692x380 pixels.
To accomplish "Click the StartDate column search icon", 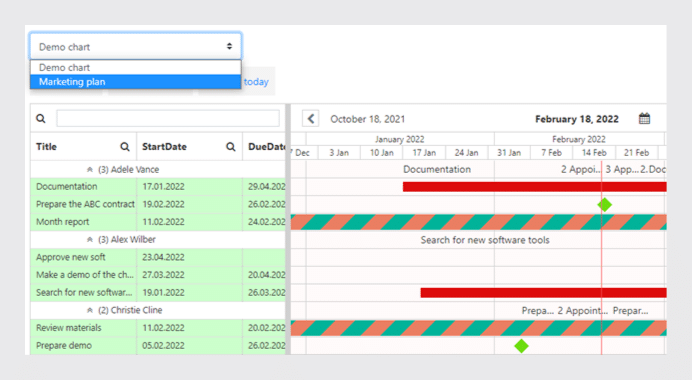I will point(230,147).
